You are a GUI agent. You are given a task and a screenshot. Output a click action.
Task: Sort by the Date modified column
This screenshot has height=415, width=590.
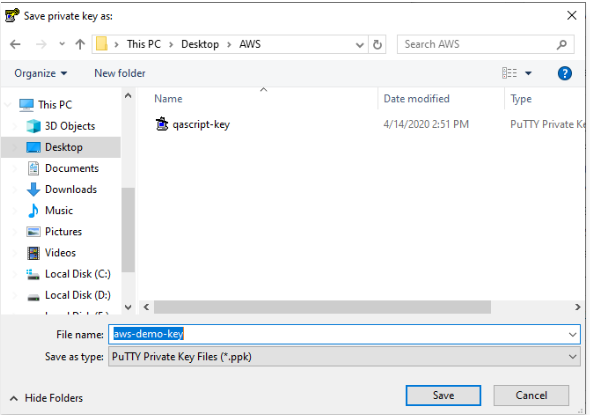pyautogui.click(x=416, y=99)
